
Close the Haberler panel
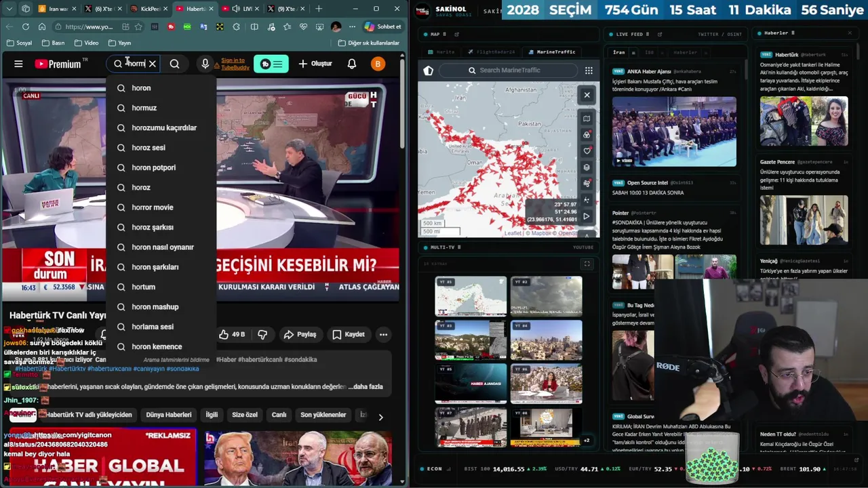pos(850,33)
